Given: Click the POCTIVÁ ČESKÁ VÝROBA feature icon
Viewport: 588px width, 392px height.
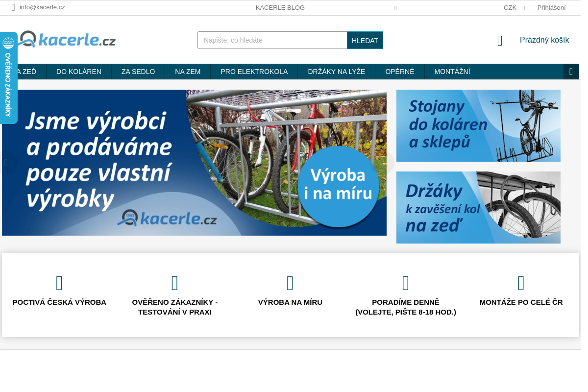Looking at the screenshot, I should pyautogui.click(x=59, y=283).
